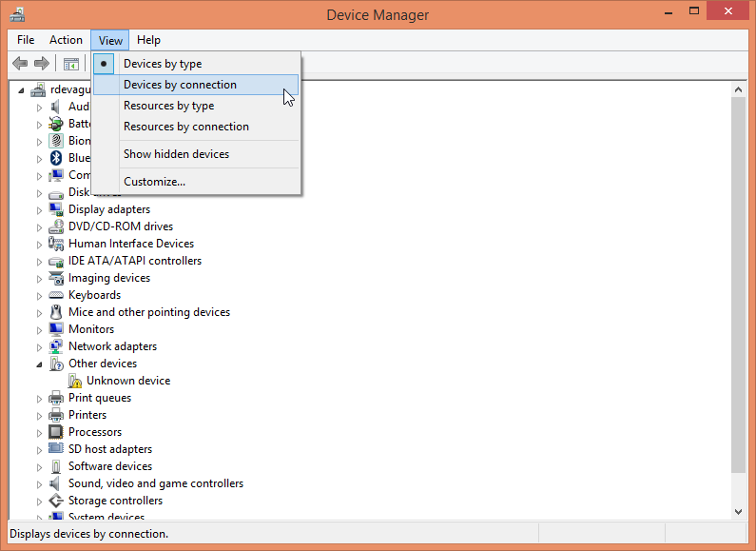Open the Customize... dialog
The width and height of the screenshot is (756, 551).
tap(154, 182)
